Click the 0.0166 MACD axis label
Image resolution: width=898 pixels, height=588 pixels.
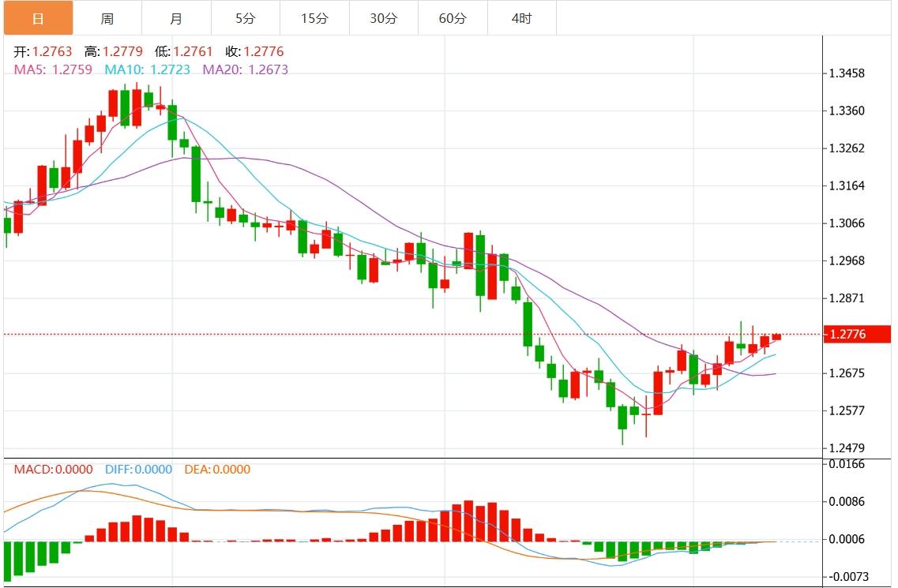pyautogui.click(x=846, y=464)
